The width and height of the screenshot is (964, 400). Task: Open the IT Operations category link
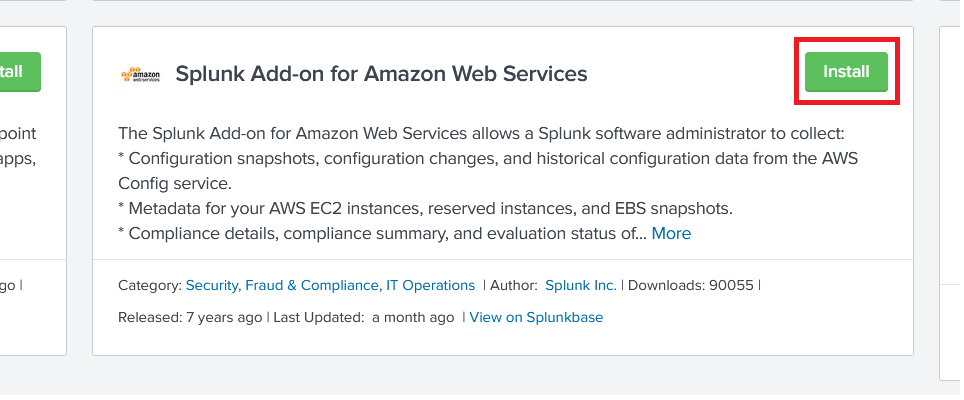[430, 285]
